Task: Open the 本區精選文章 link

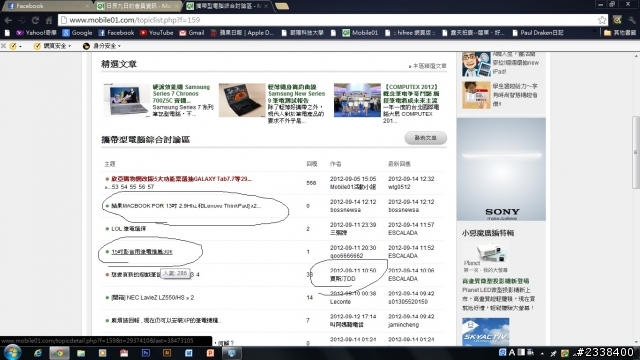Action: click(x=428, y=66)
